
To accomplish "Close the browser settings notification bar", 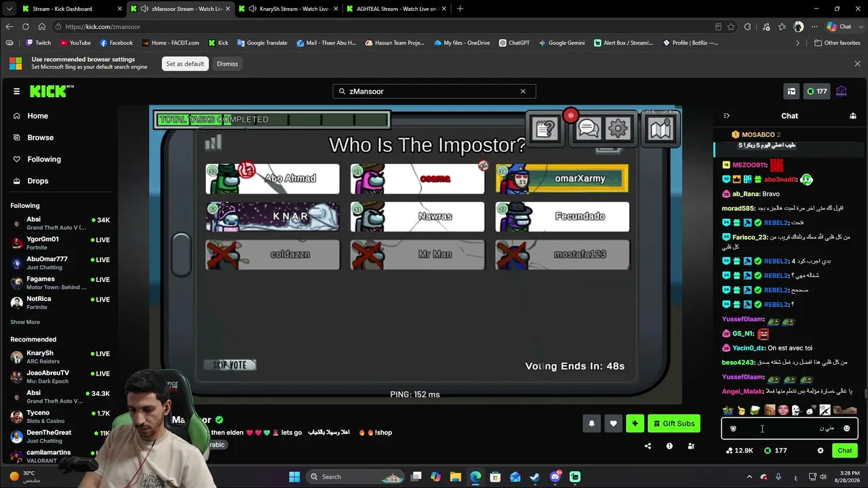I will (857, 64).
